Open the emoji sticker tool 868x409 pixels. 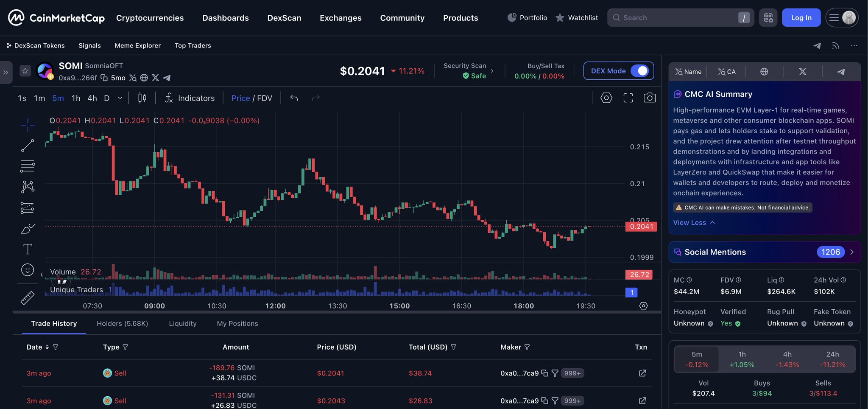pyautogui.click(x=28, y=270)
